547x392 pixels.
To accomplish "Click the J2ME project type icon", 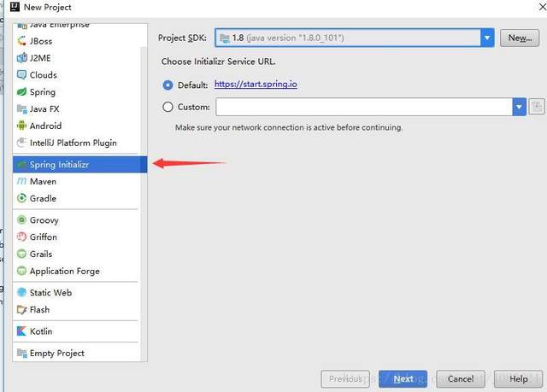I will (21, 58).
